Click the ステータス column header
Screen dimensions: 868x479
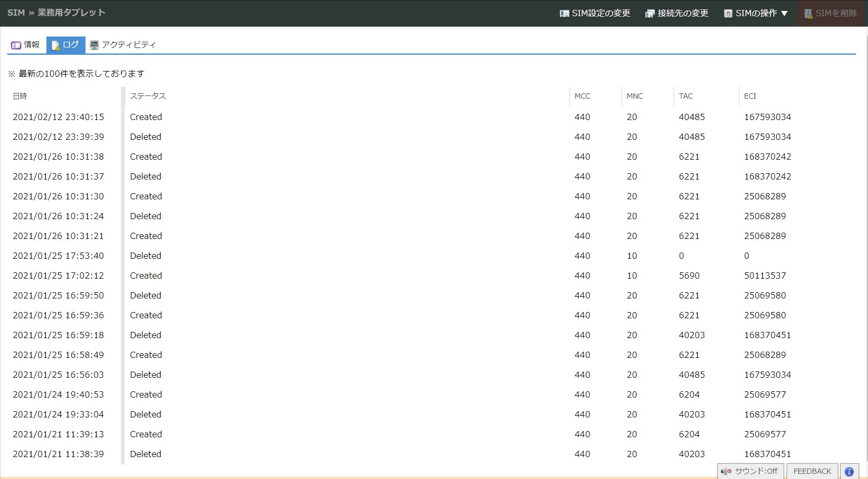click(148, 96)
